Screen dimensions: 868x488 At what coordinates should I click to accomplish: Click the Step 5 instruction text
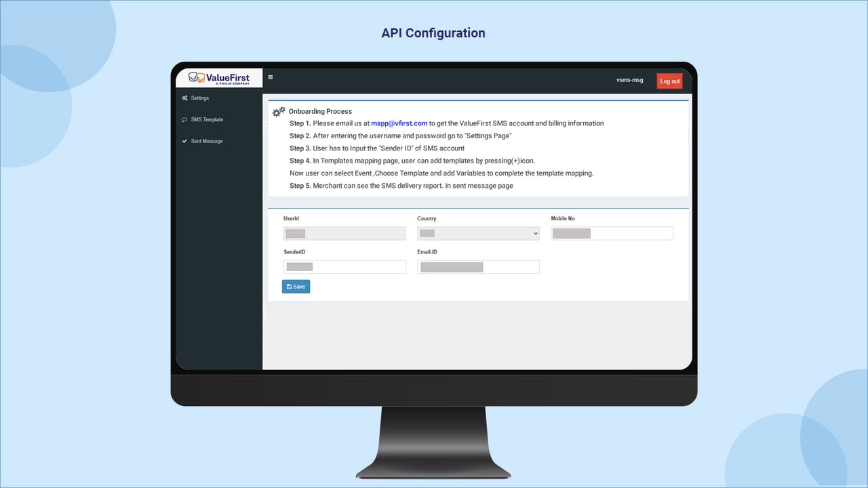click(x=401, y=185)
